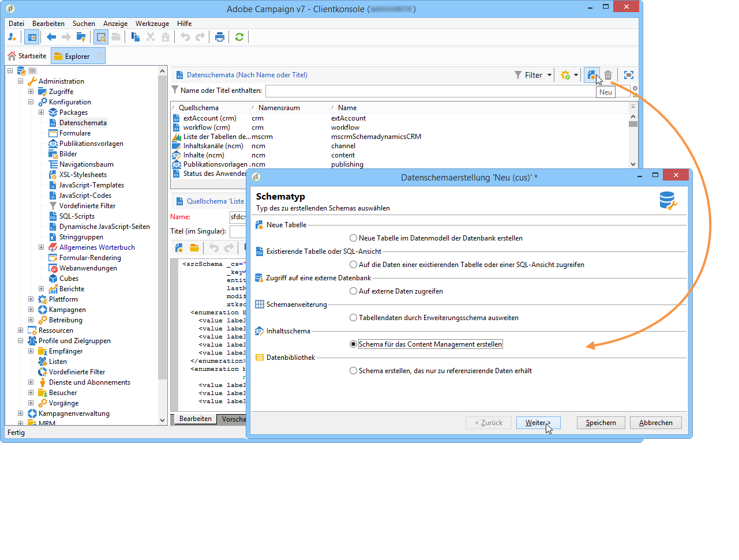The height and width of the screenshot is (560, 739).
Task: Click the Quellschema column header
Action: 211,108
